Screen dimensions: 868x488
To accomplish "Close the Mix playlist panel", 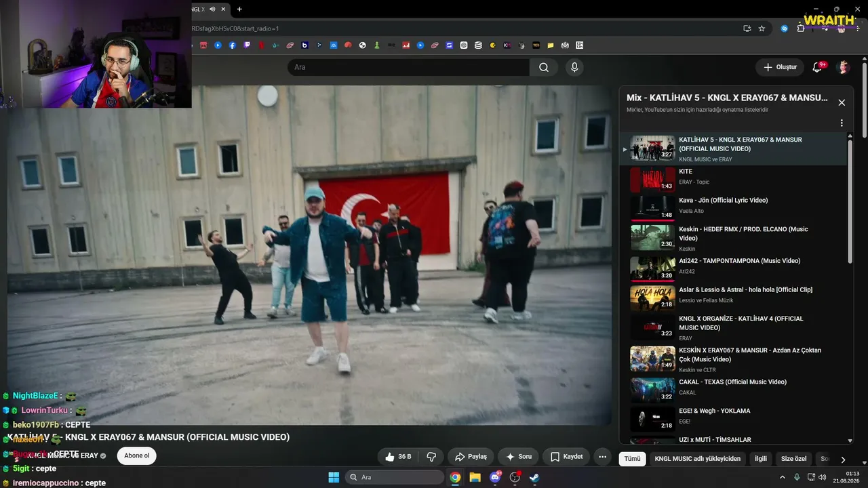I will point(842,102).
